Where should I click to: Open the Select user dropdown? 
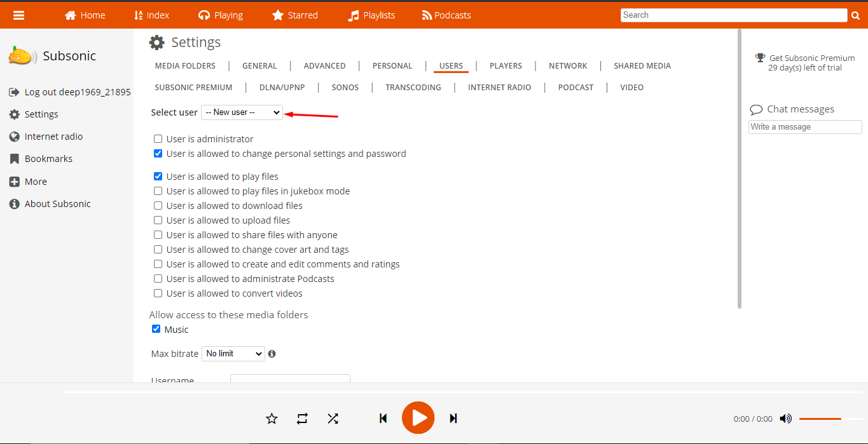pyautogui.click(x=242, y=112)
